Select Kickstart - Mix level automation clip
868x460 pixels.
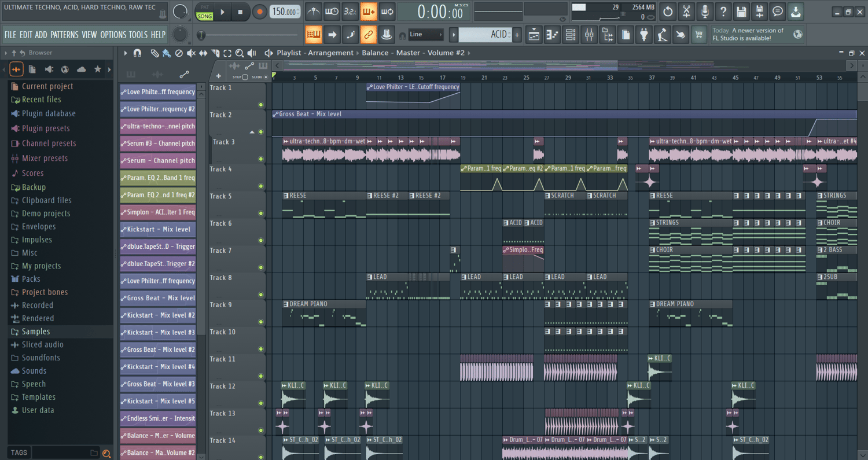point(158,229)
